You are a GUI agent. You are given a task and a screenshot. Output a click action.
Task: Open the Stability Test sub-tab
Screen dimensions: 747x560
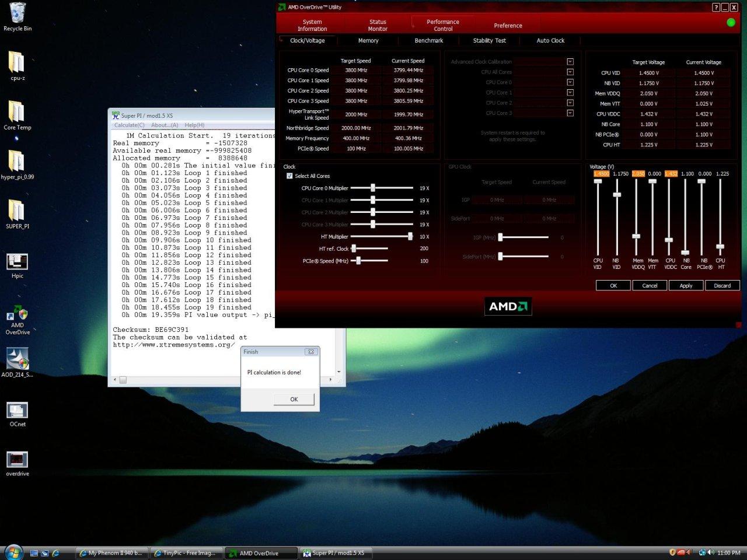click(490, 40)
